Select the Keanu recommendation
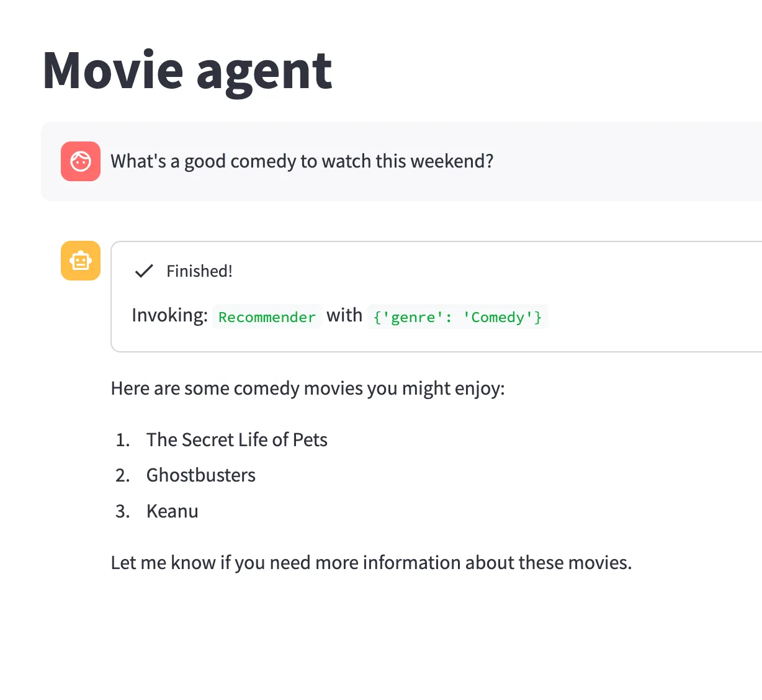Viewport: 762px width, 700px height. pyautogui.click(x=172, y=511)
